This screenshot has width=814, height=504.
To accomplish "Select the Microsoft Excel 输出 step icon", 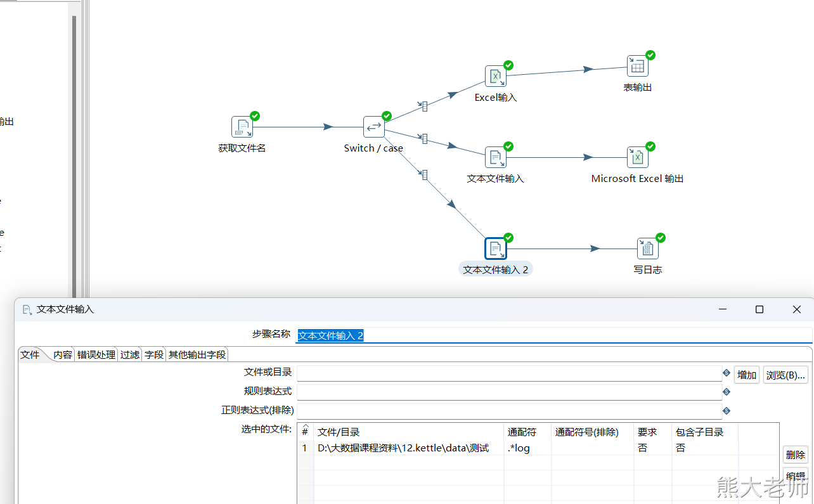I will 638,157.
